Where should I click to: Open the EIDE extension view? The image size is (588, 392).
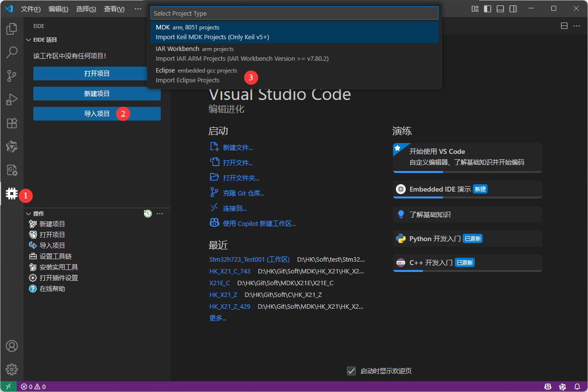(x=11, y=194)
